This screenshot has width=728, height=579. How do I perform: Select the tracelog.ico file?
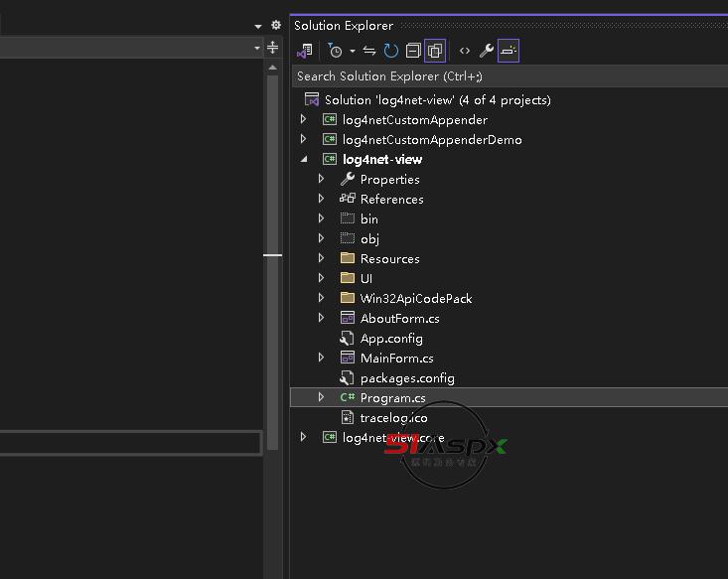[393, 418]
